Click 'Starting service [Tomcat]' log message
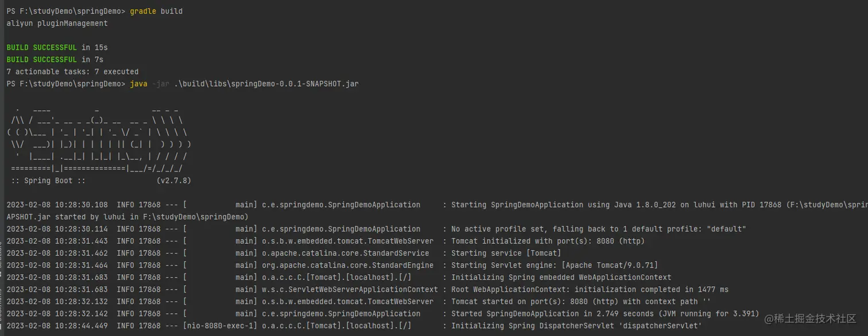868x336 pixels. (506, 253)
